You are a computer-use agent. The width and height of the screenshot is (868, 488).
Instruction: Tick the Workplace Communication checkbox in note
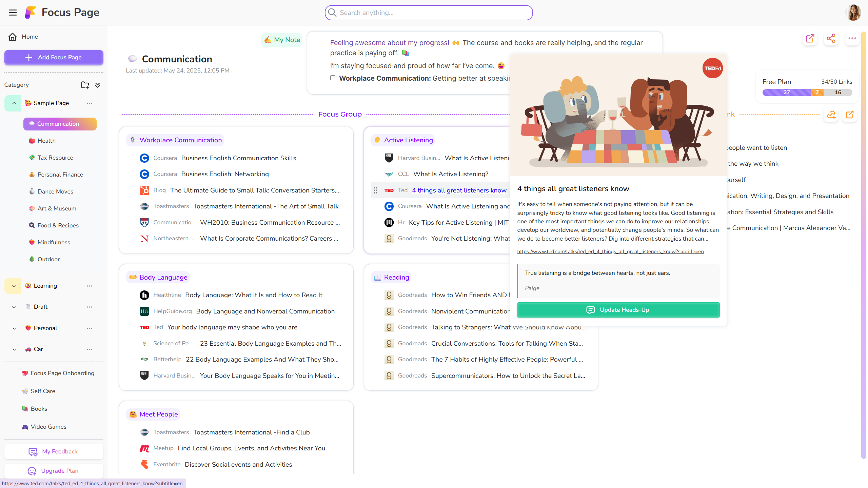333,78
